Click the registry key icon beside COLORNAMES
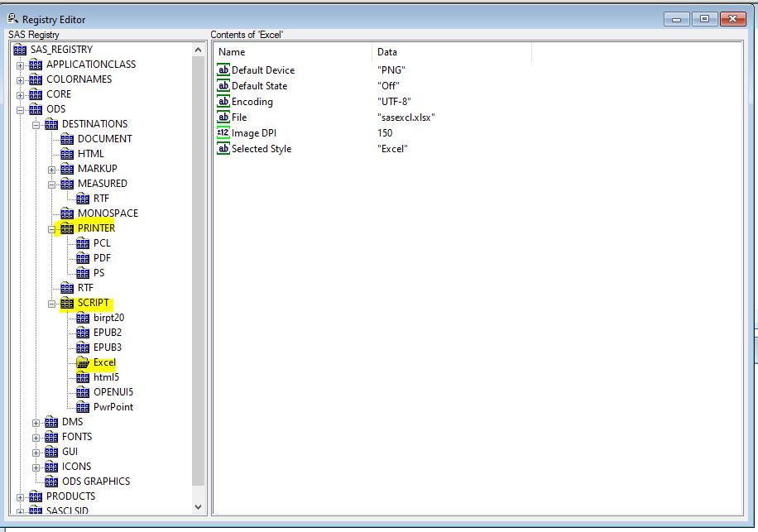The height and width of the screenshot is (532, 758). [x=36, y=79]
